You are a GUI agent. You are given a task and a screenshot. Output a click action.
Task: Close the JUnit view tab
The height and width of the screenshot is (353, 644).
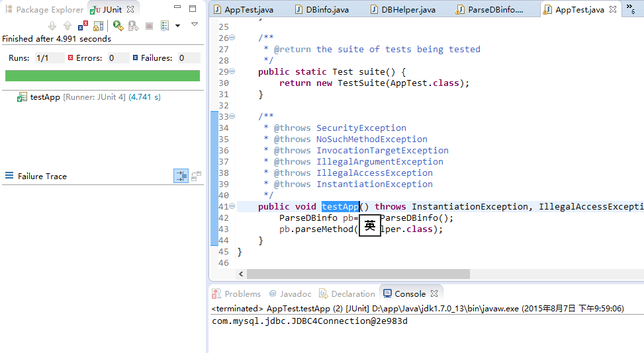[130, 9]
